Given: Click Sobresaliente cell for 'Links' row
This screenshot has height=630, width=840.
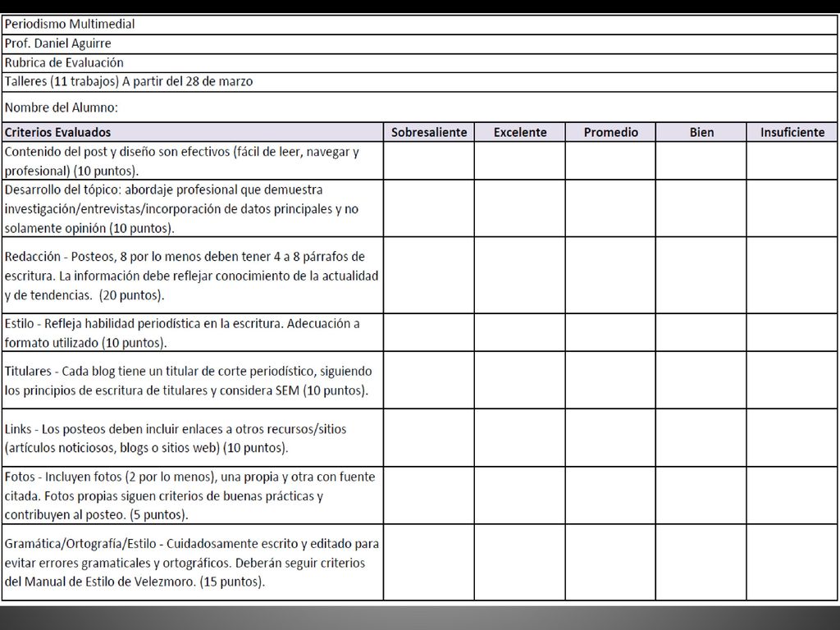Looking at the screenshot, I should [x=428, y=438].
